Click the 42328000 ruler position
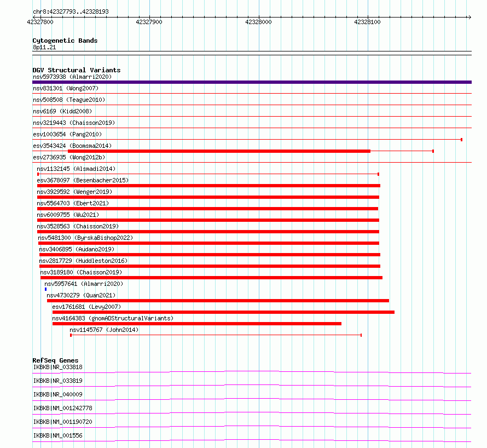The image size is (487, 448). pyautogui.click(x=258, y=22)
